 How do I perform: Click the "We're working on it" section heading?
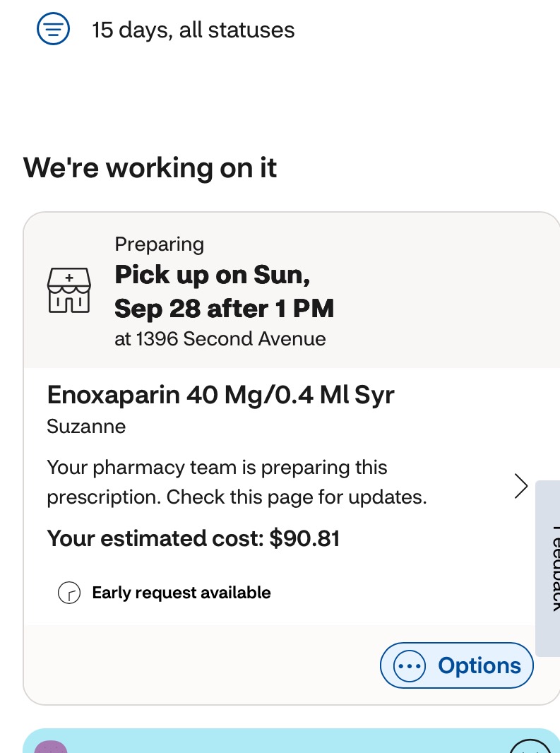tap(150, 168)
